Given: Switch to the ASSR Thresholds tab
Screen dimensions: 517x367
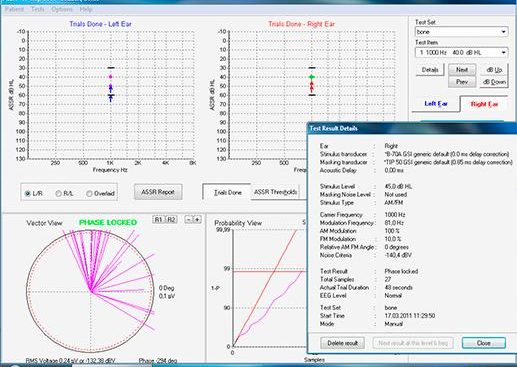Looking at the screenshot, I should tap(275, 192).
